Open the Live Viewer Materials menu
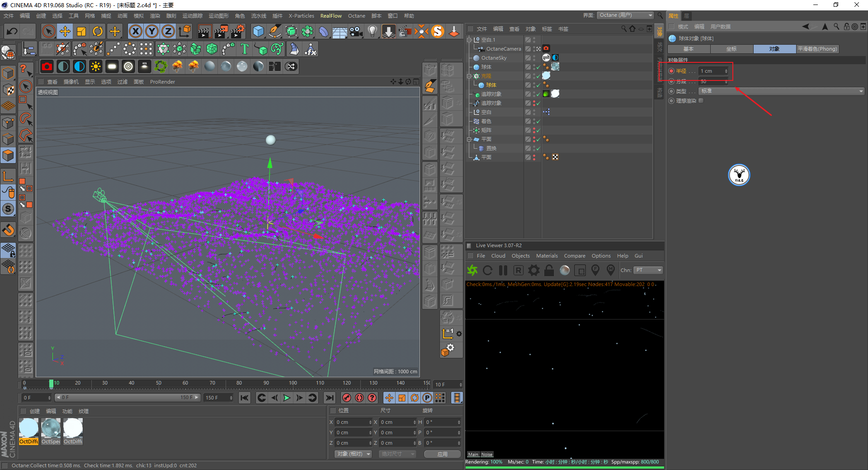 click(x=547, y=256)
